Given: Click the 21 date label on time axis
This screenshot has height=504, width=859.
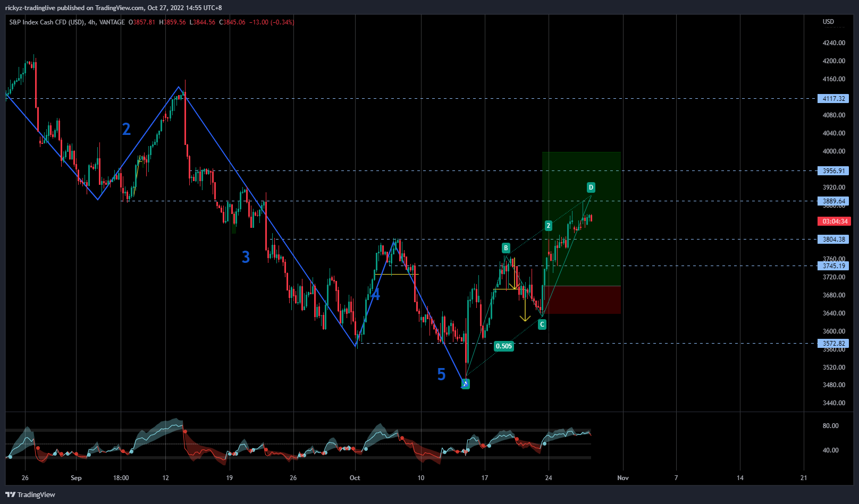Looking at the screenshot, I should [804, 478].
